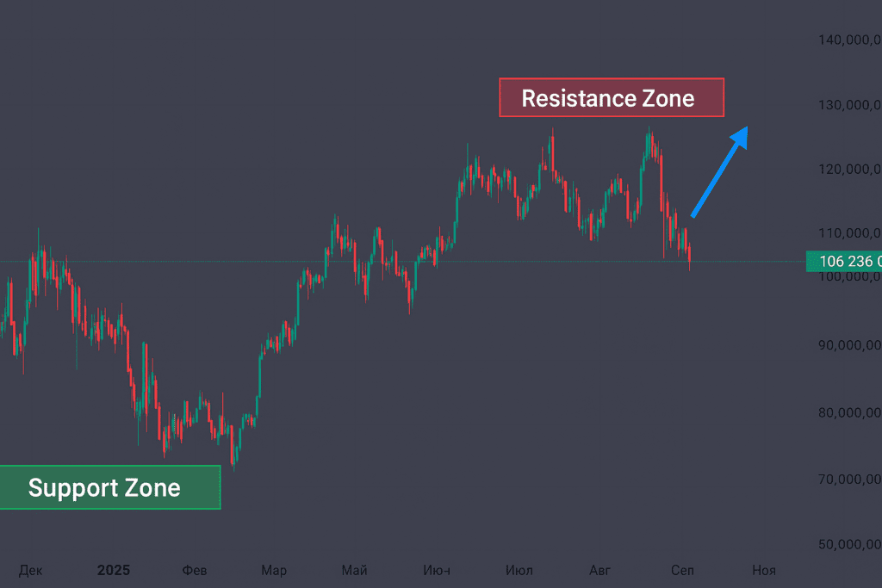Click the green current price tag 106 236
Viewport: 882px width, 588px height.
(x=844, y=262)
